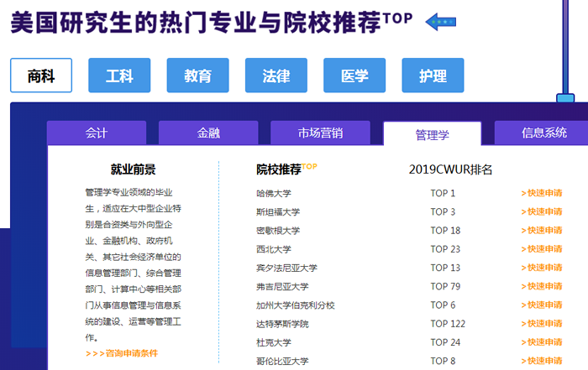
Task: Click the 斯坦福大学 school name
Action: tap(278, 212)
